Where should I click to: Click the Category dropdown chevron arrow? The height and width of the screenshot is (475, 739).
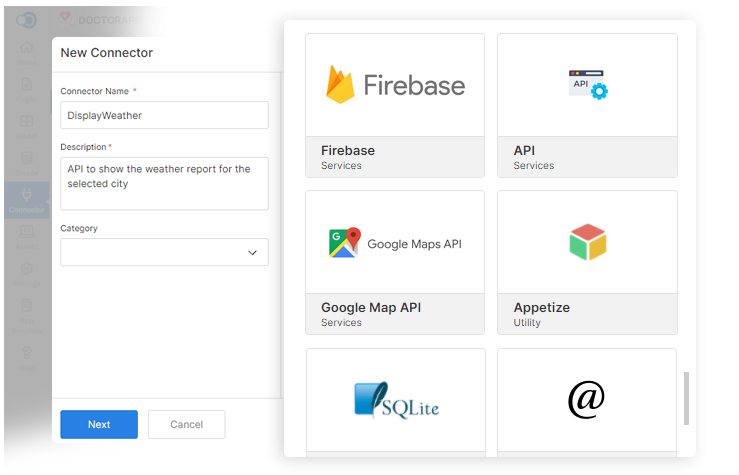[253, 253]
